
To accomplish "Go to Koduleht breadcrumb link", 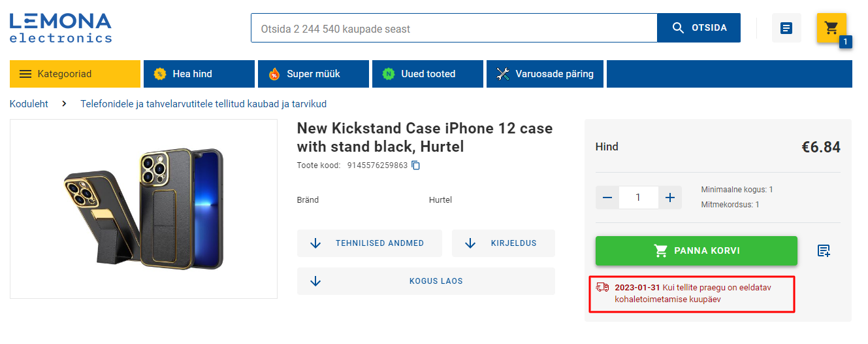I will pos(29,104).
